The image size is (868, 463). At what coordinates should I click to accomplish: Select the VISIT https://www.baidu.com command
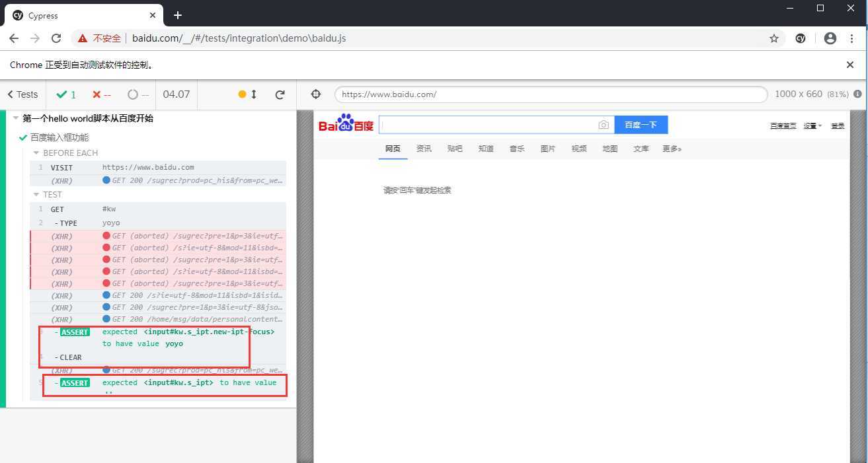click(158, 167)
